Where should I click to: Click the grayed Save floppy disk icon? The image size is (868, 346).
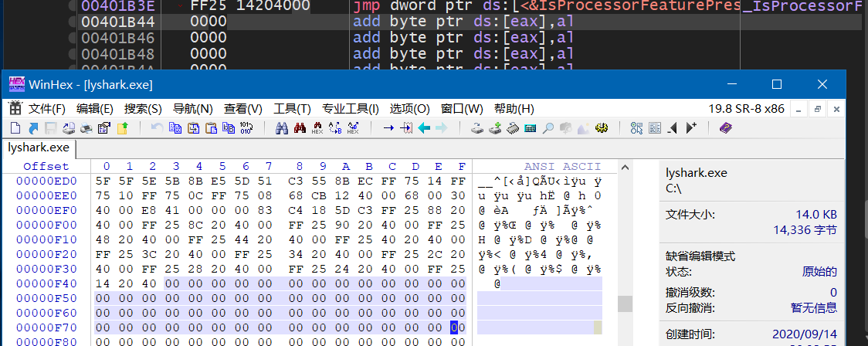[x=51, y=128]
